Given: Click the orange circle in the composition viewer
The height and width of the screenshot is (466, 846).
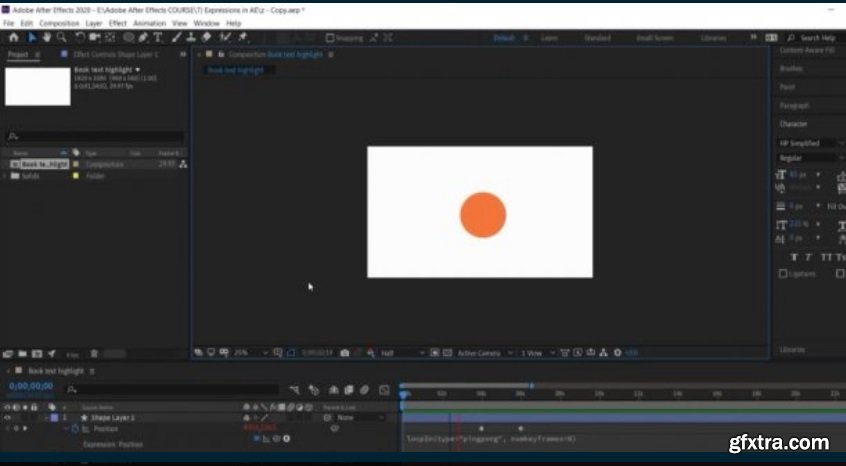Looking at the screenshot, I should pos(482,215).
